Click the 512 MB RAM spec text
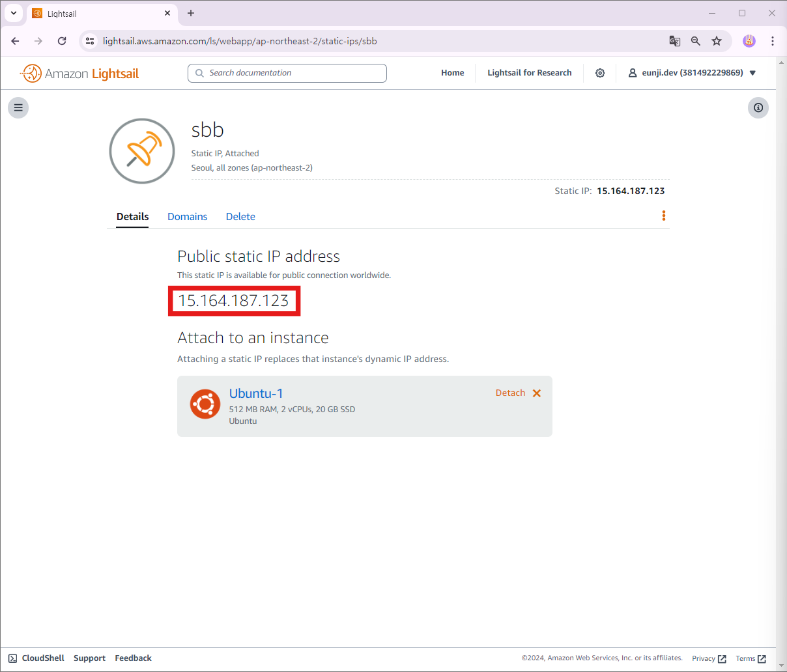The height and width of the screenshot is (672, 787). [x=292, y=410]
